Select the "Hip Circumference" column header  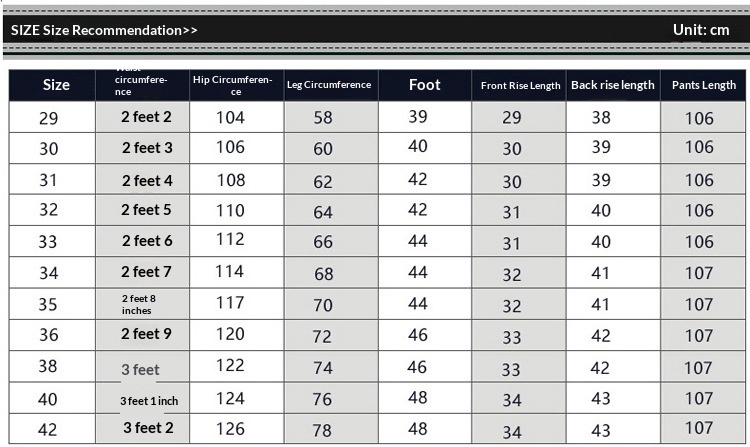[232, 85]
